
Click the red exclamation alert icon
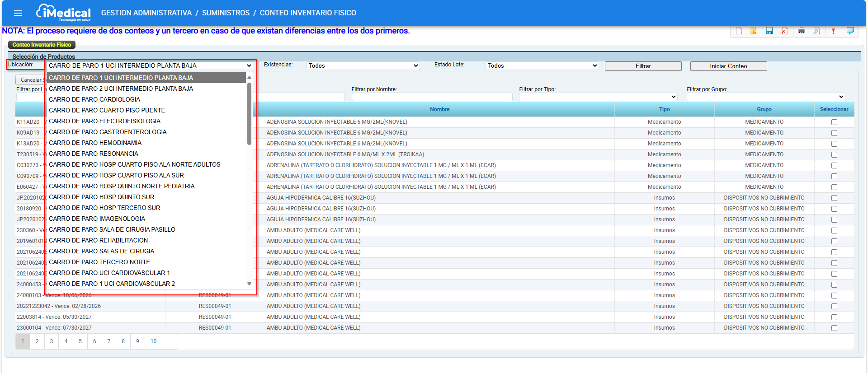point(833,31)
